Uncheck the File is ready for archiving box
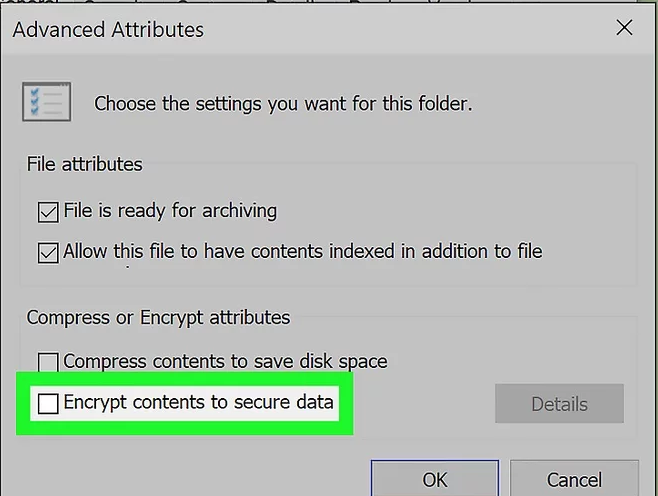Image resolution: width=658 pixels, height=496 pixels. (x=48, y=212)
